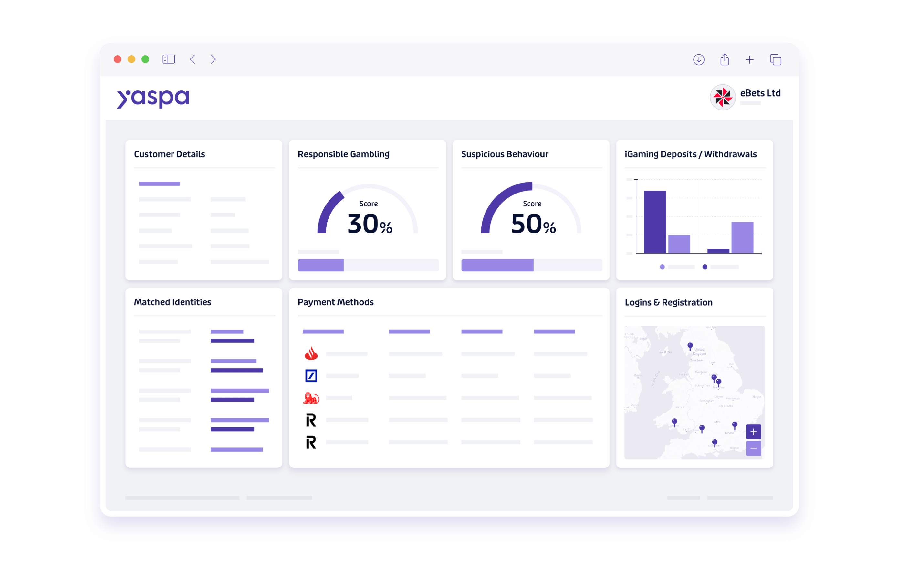Open the downloads icon in toolbar
The width and height of the screenshot is (898, 588).
[x=698, y=60]
